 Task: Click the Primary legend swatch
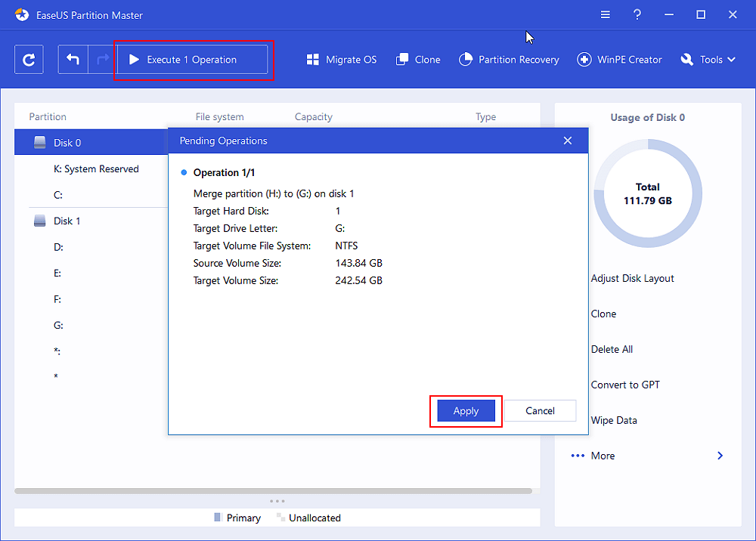[x=217, y=518]
